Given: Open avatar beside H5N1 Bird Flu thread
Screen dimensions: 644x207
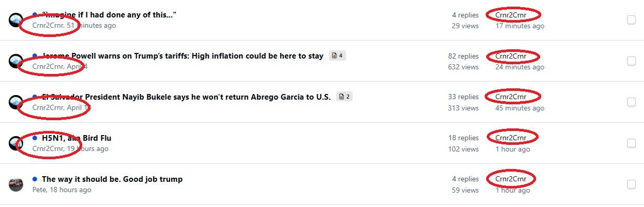Looking at the screenshot, I should click(16, 143).
